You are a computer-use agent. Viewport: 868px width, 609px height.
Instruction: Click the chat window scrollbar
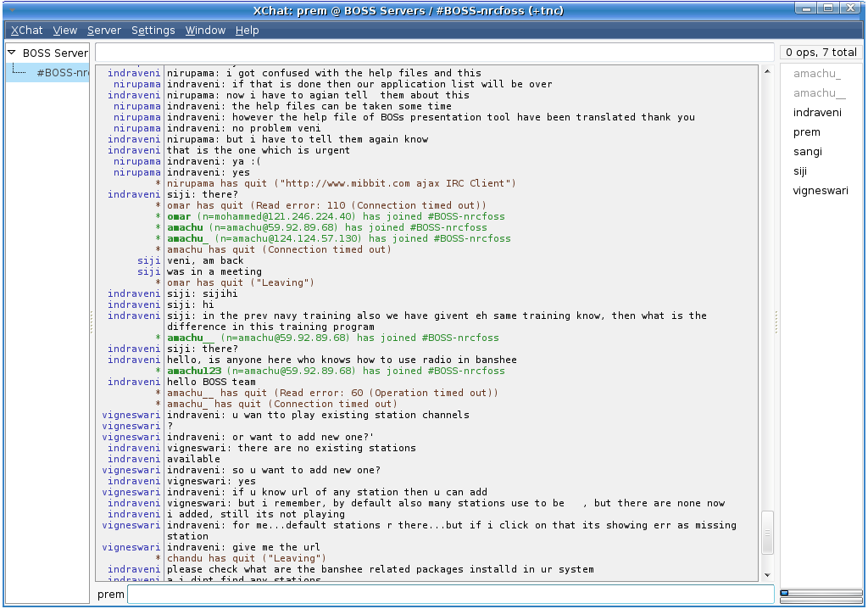click(x=766, y=534)
